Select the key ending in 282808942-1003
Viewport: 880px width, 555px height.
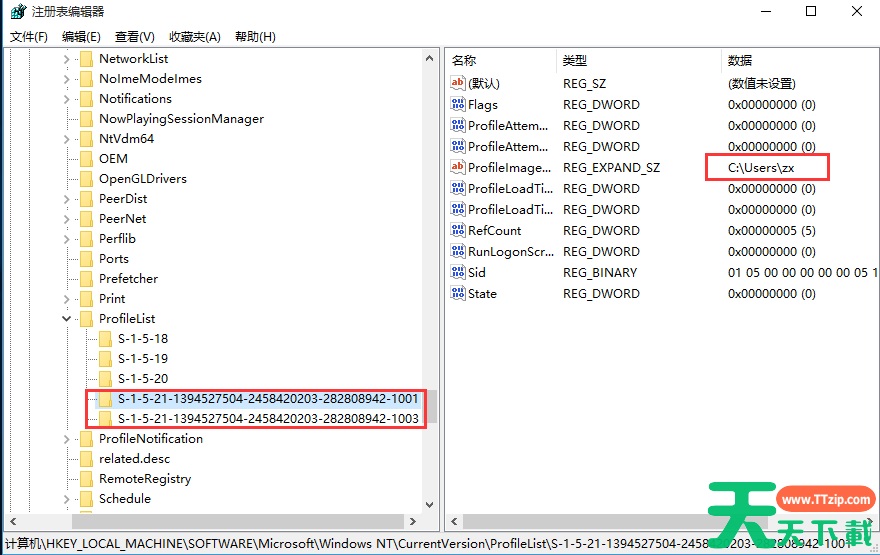tap(268, 419)
